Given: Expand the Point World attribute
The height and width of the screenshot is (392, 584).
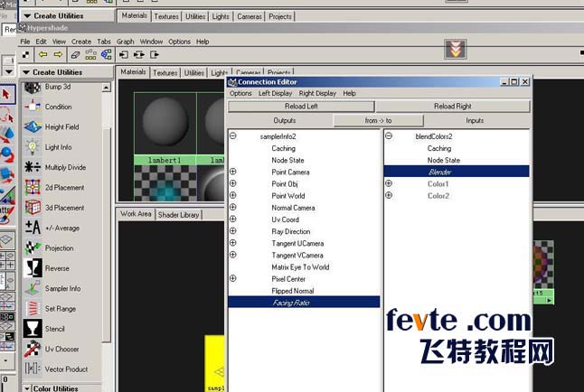Looking at the screenshot, I should click(x=232, y=195).
